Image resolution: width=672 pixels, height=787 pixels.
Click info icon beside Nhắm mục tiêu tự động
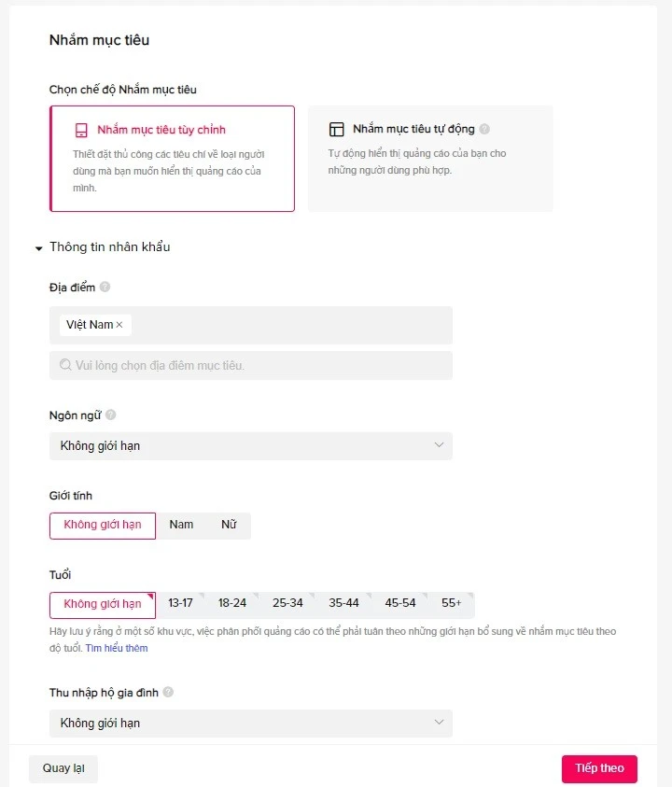pyautogui.click(x=484, y=130)
